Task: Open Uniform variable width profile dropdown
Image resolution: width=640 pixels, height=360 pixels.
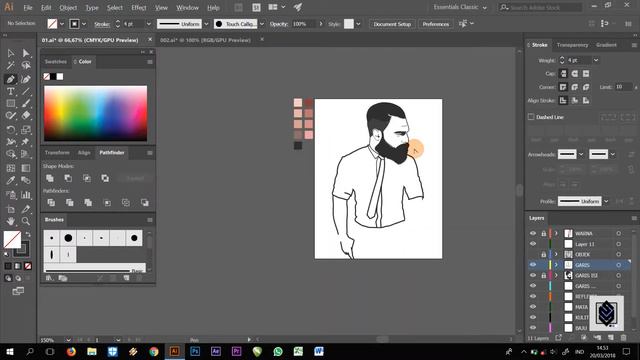Action: click(x=206, y=24)
